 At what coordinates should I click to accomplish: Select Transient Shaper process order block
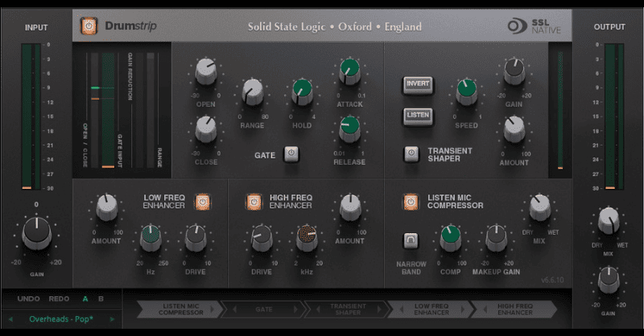[x=348, y=309]
